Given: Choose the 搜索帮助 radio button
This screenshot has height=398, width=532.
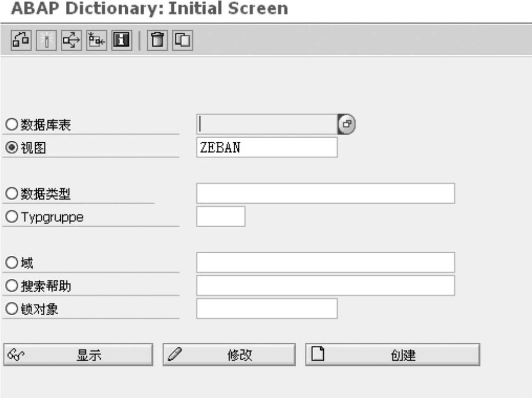Looking at the screenshot, I should tap(12, 285).
